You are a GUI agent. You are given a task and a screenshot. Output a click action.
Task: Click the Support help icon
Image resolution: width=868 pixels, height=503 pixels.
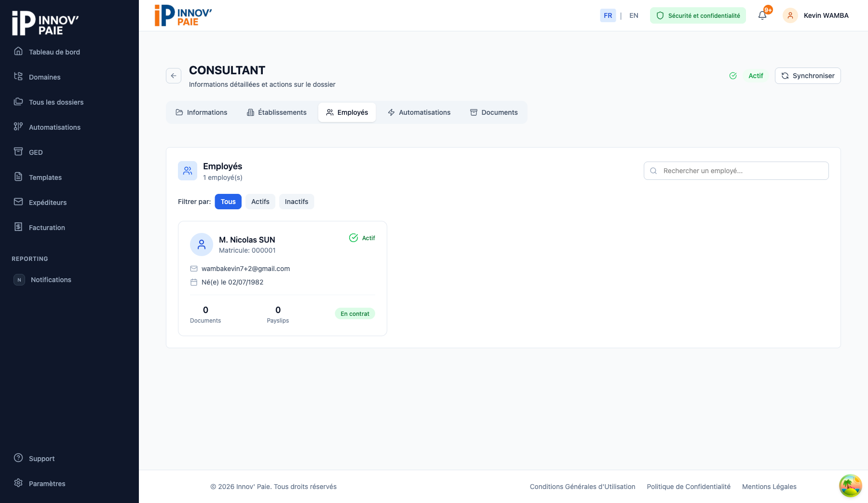pos(18,458)
